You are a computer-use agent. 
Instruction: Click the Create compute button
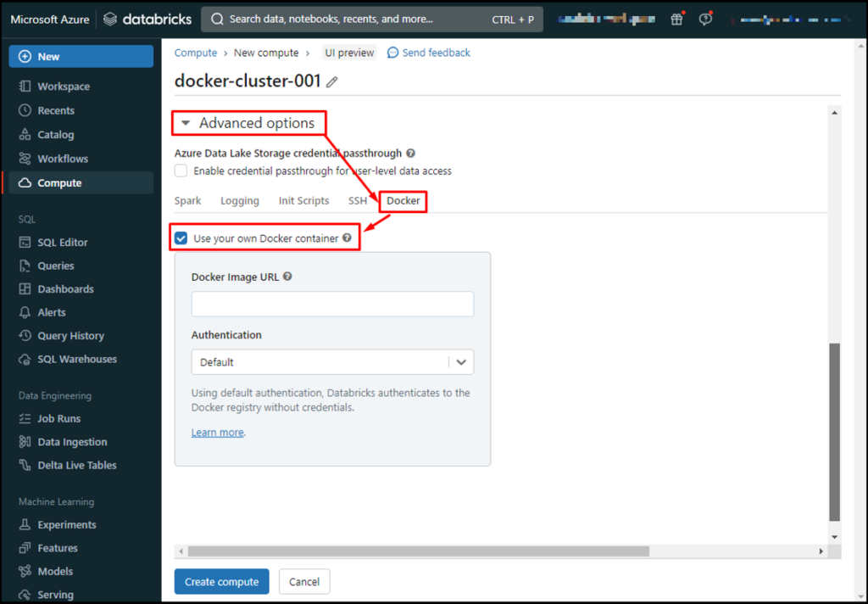coord(221,581)
